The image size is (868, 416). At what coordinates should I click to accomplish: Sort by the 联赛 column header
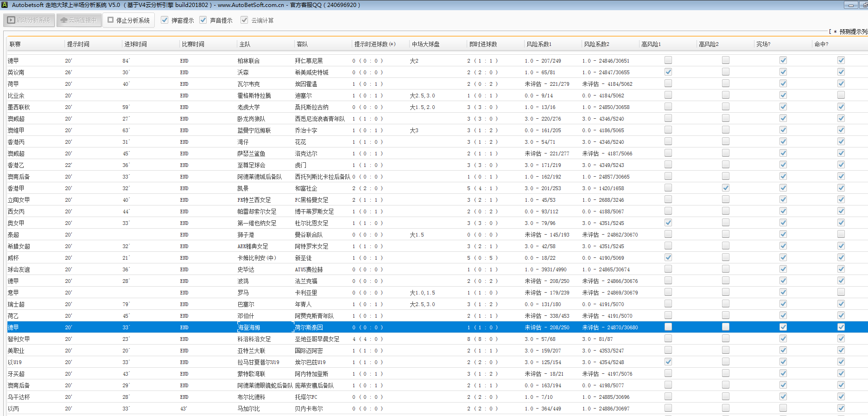tap(15, 44)
